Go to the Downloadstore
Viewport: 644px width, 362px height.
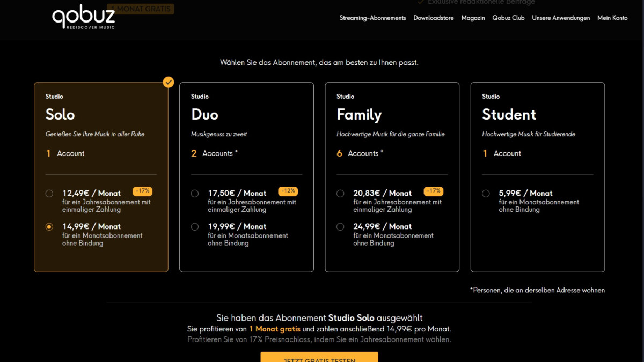tap(433, 18)
